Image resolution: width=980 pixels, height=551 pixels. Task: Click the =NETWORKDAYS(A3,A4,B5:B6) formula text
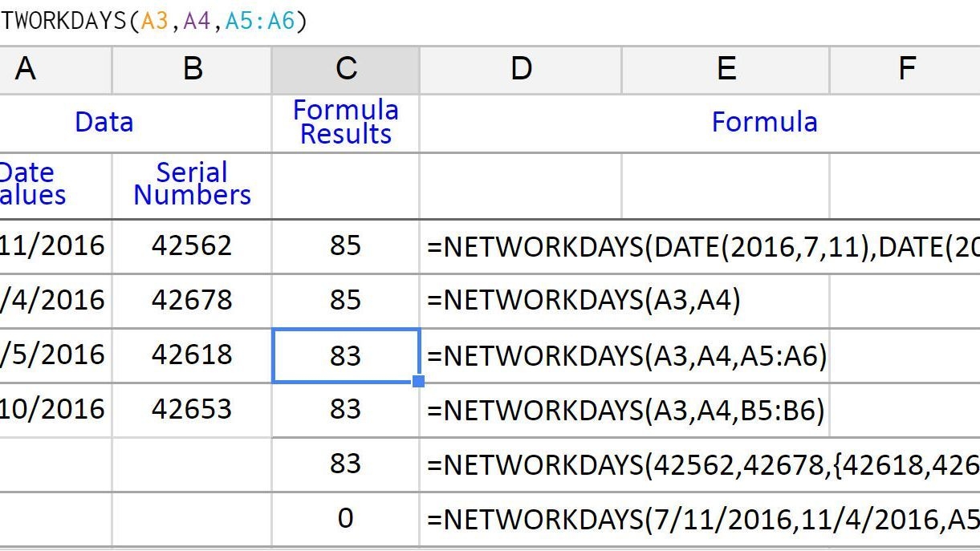point(626,409)
